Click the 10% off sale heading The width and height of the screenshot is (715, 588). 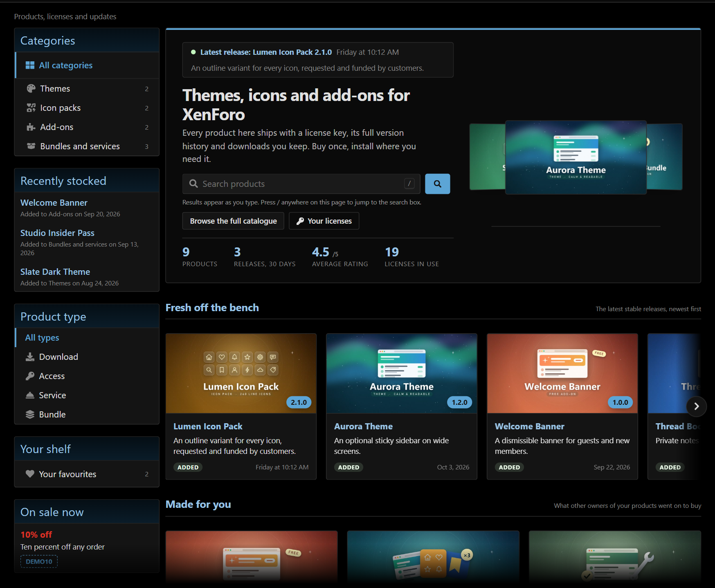click(36, 535)
